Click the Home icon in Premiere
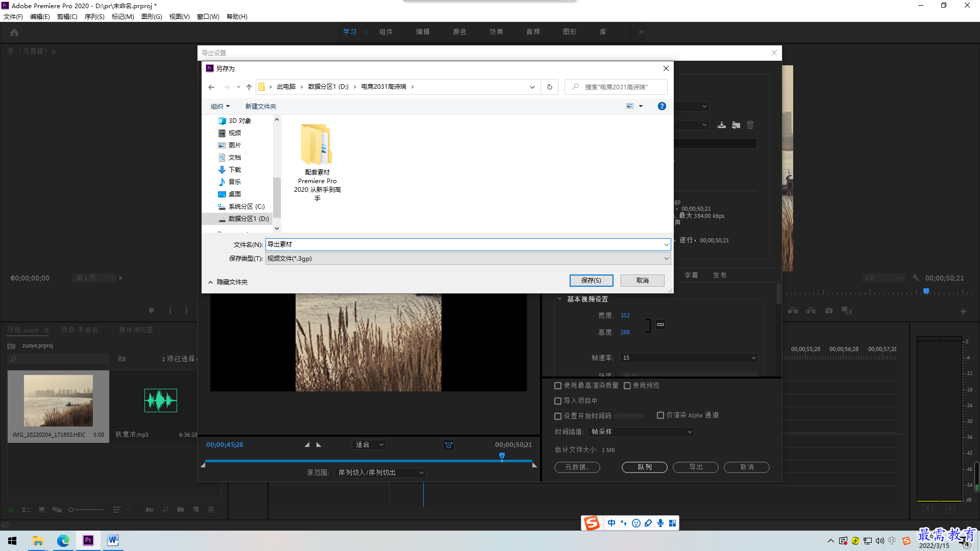The height and width of the screenshot is (551, 980). 14,33
